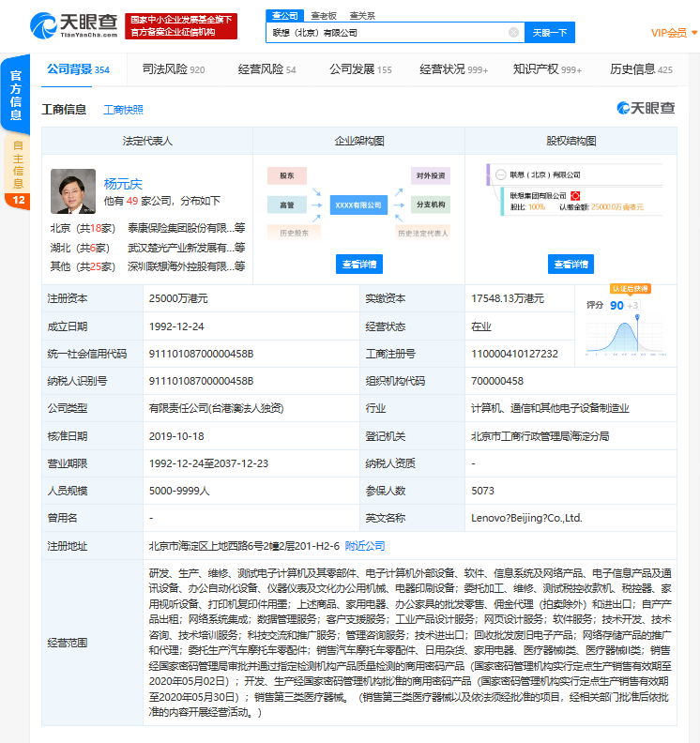Viewport: 700px width, 743px height.
Task: Click the legal representative's photo
Action: [73, 191]
